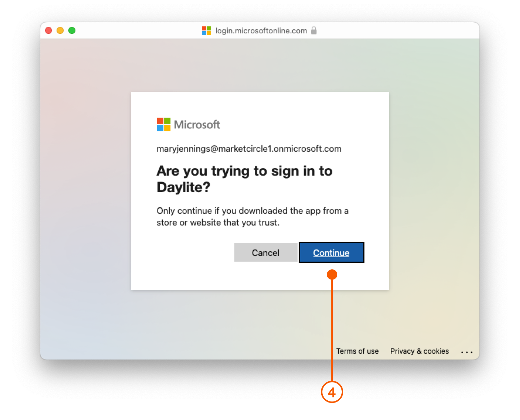Open the Terms of use link

coord(357,351)
